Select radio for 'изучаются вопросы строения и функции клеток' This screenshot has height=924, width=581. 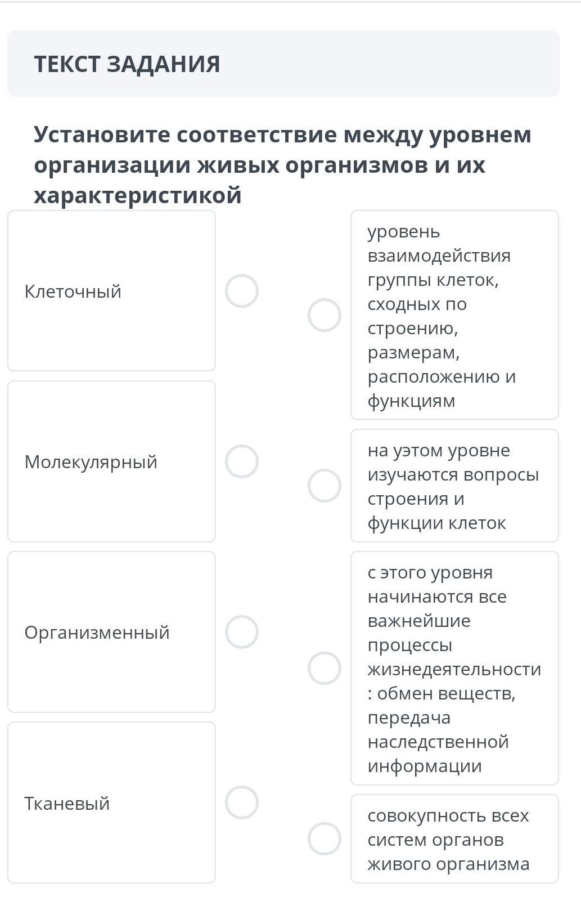pyautogui.click(x=325, y=486)
